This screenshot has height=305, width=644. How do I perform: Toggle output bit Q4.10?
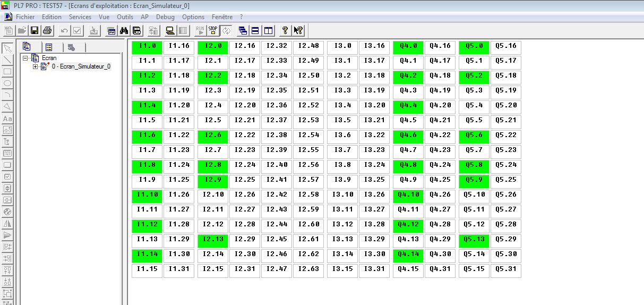point(408,195)
